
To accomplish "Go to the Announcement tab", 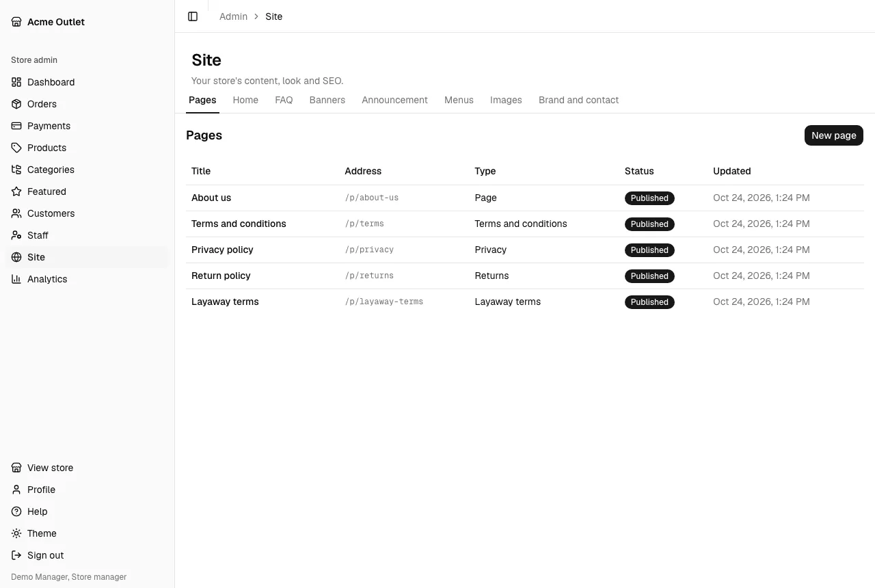I will click(395, 100).
